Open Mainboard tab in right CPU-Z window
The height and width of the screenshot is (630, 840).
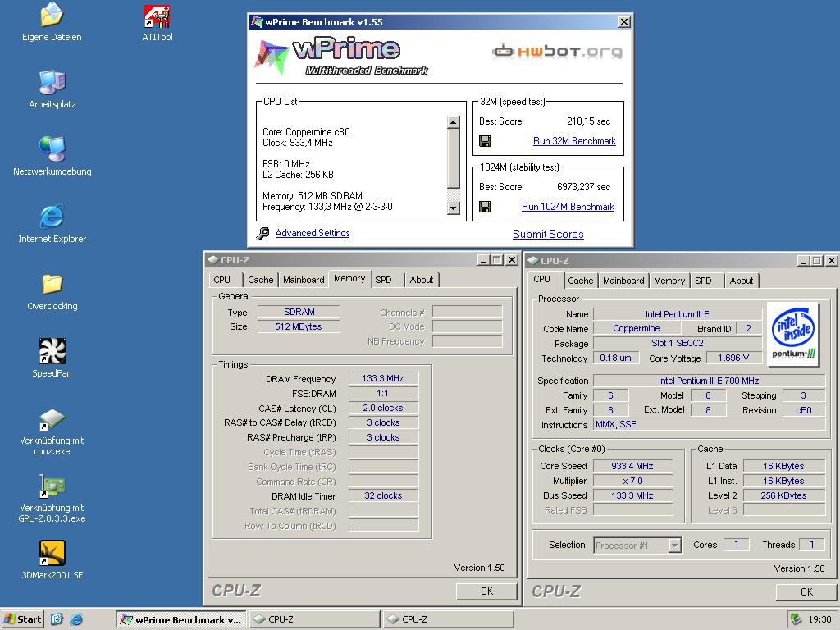pyautogui.click(x=623, y=281)
